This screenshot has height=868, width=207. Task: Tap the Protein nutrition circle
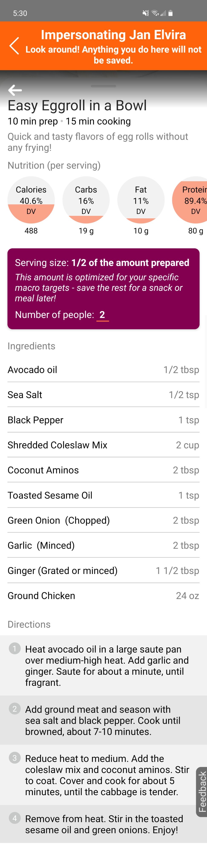(190, 199)
